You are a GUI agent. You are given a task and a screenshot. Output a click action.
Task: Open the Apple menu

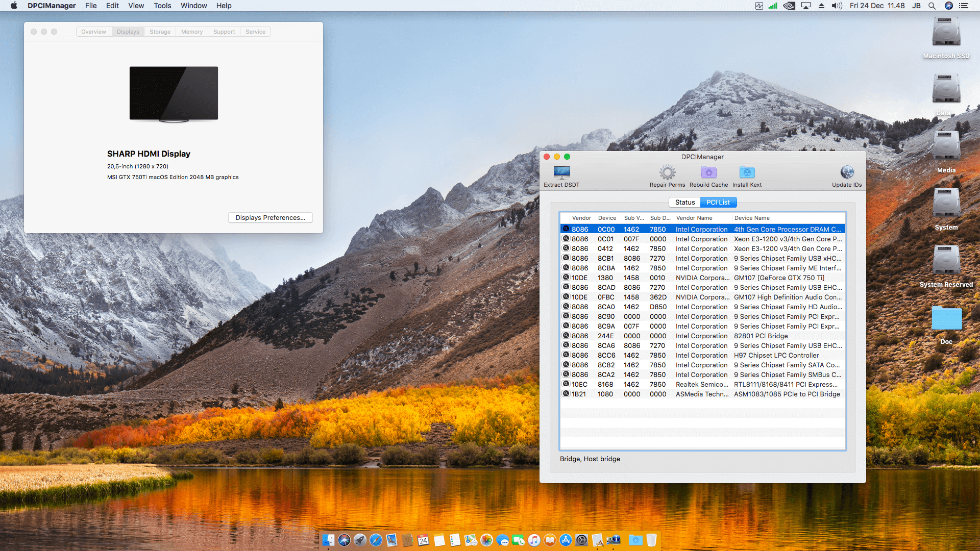click(x=13, y=6)
